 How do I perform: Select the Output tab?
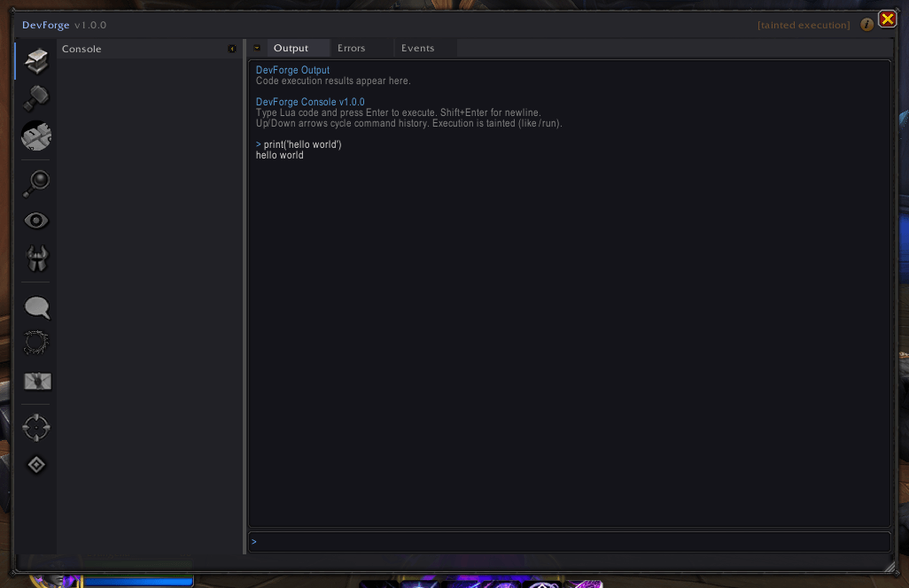[x=291, y=48]
